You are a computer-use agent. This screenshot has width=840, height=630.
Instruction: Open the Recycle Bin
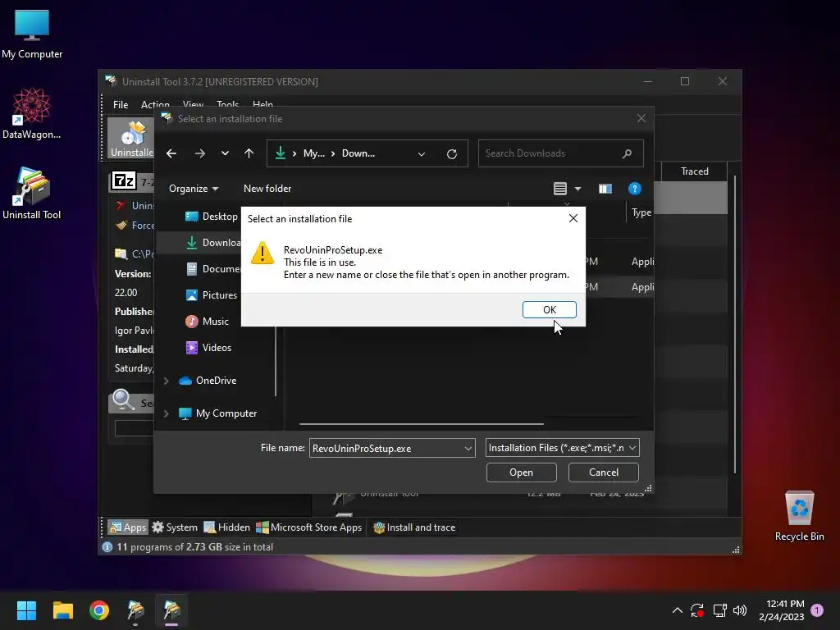click(799, 515)
